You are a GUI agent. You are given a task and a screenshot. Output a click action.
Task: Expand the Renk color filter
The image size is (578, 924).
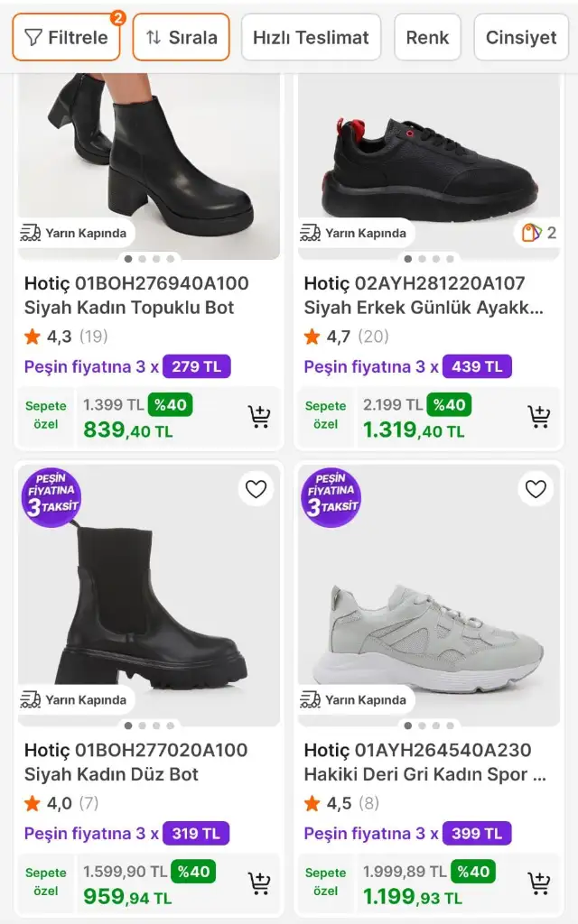tap(427, 37)
